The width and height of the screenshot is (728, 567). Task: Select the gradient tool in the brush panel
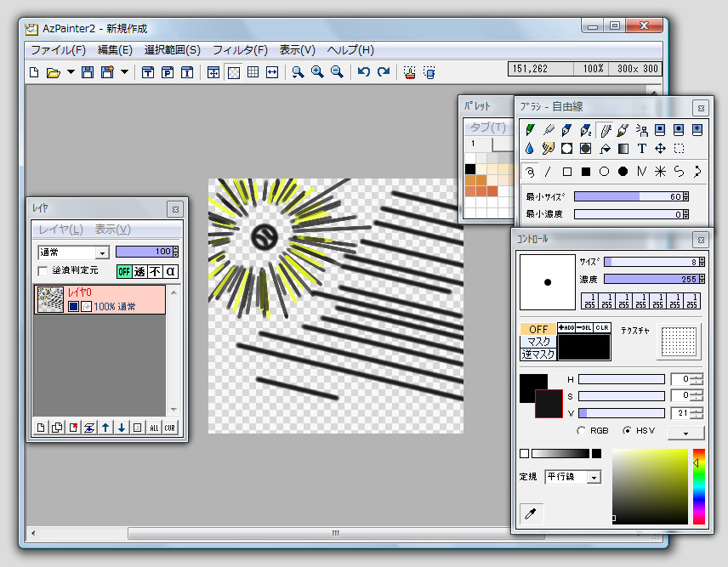623,149
